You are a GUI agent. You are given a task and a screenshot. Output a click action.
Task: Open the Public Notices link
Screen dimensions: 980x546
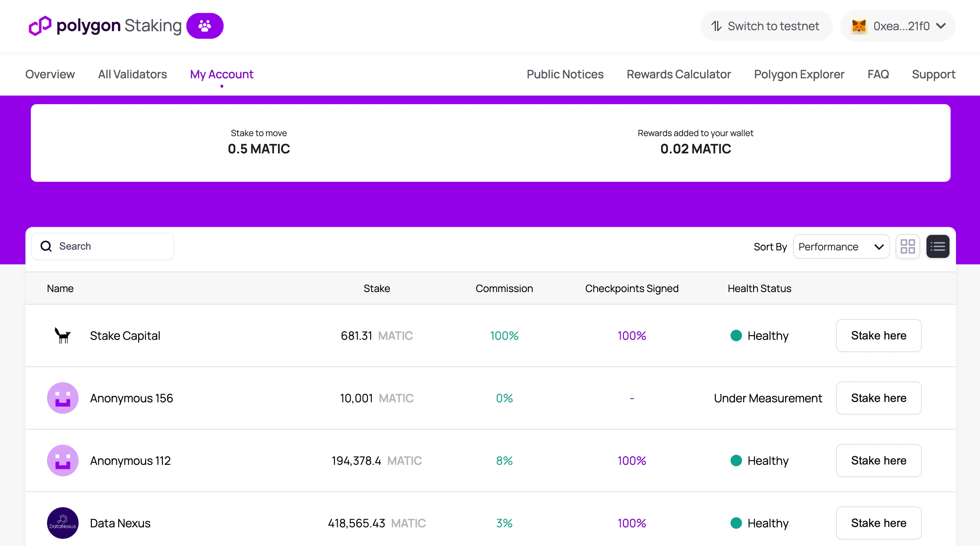tap(565, 74)
